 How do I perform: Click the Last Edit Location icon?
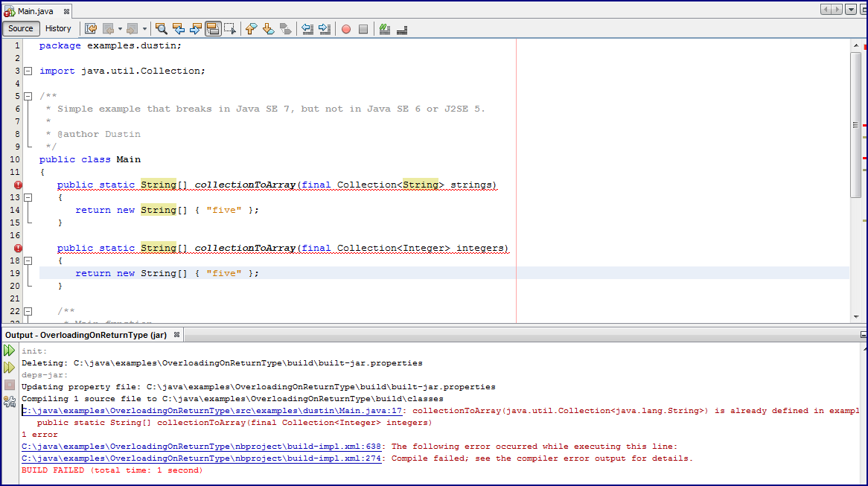(x=90, y=28)
